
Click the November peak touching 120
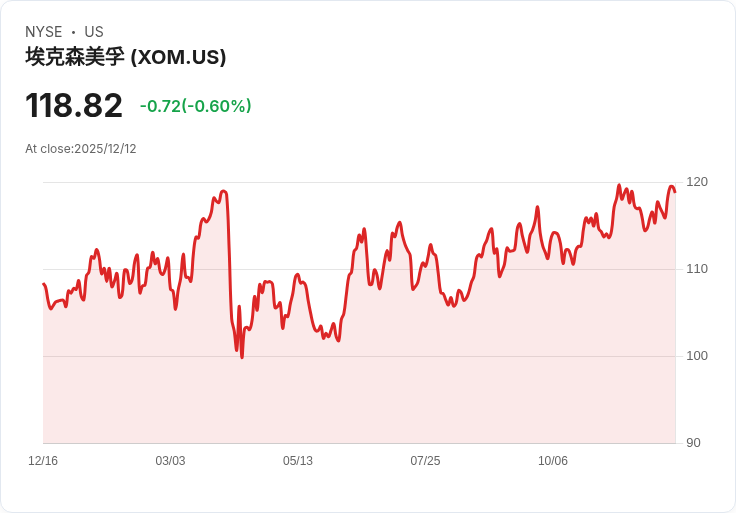point(619,185)
